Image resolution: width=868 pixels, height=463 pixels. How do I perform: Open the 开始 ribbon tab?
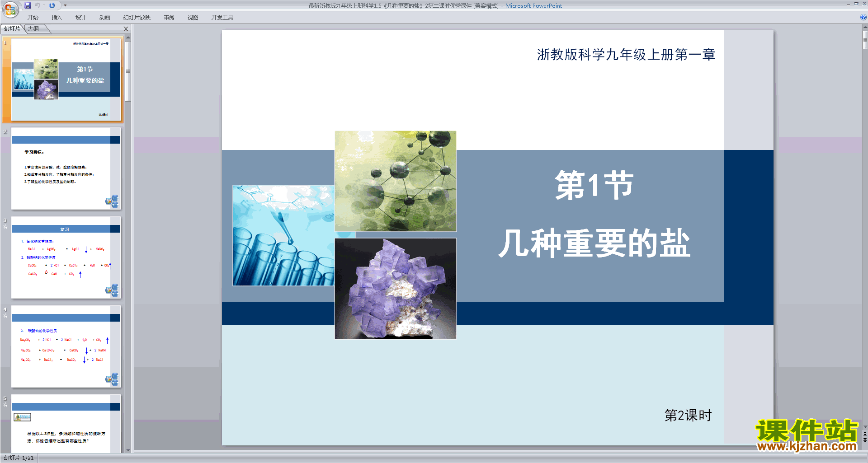coord(33,17)
